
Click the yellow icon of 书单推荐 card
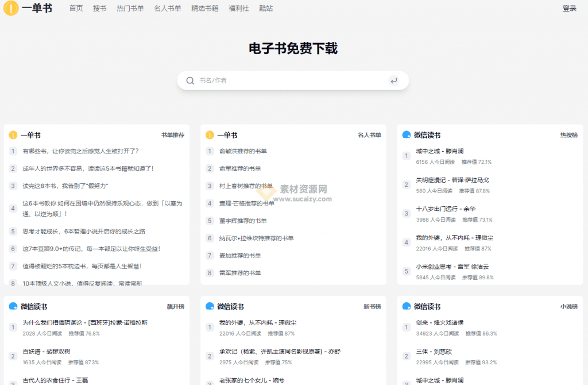tap(13, 135)
